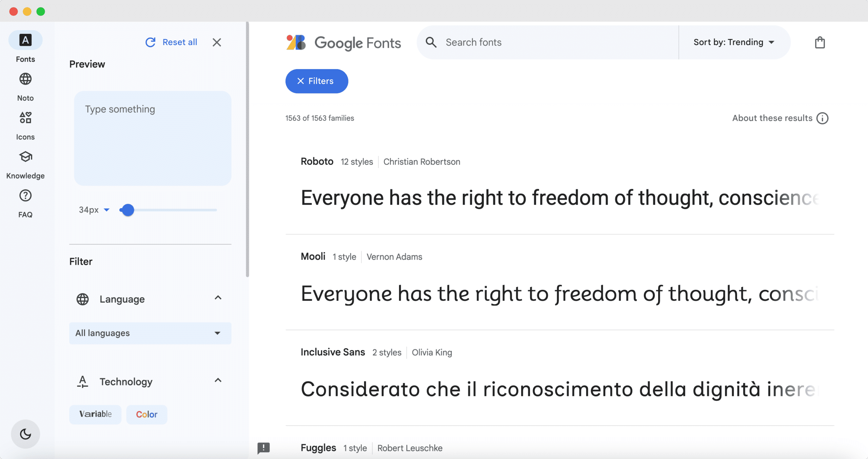Open the shopping bag selected fonts icon
Screen dimensions: 868x459
tap(820, 42)
